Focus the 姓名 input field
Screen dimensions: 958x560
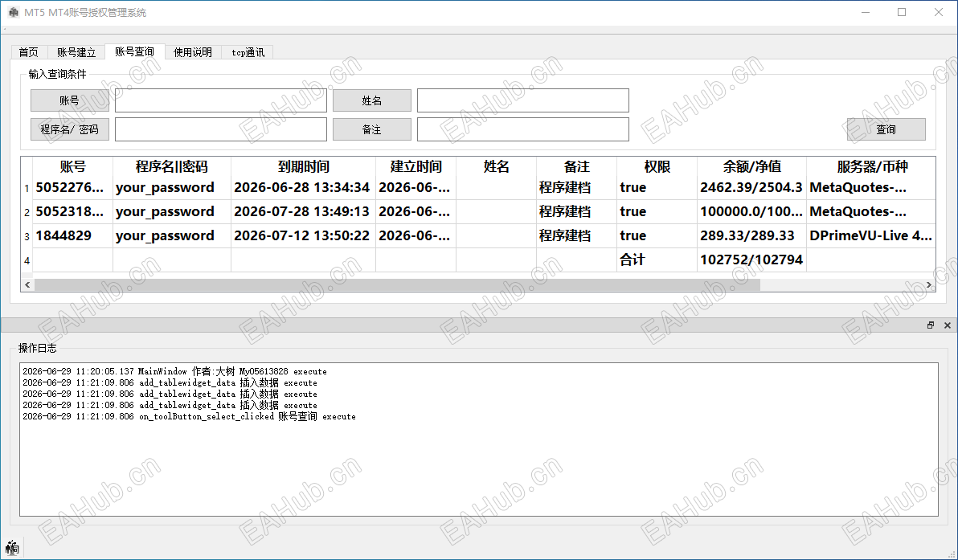(523, 100)
